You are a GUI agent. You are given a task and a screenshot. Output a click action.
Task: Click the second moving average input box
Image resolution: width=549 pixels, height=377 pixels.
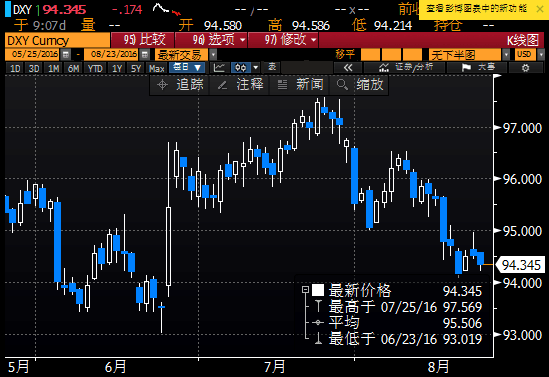point(391,55)
